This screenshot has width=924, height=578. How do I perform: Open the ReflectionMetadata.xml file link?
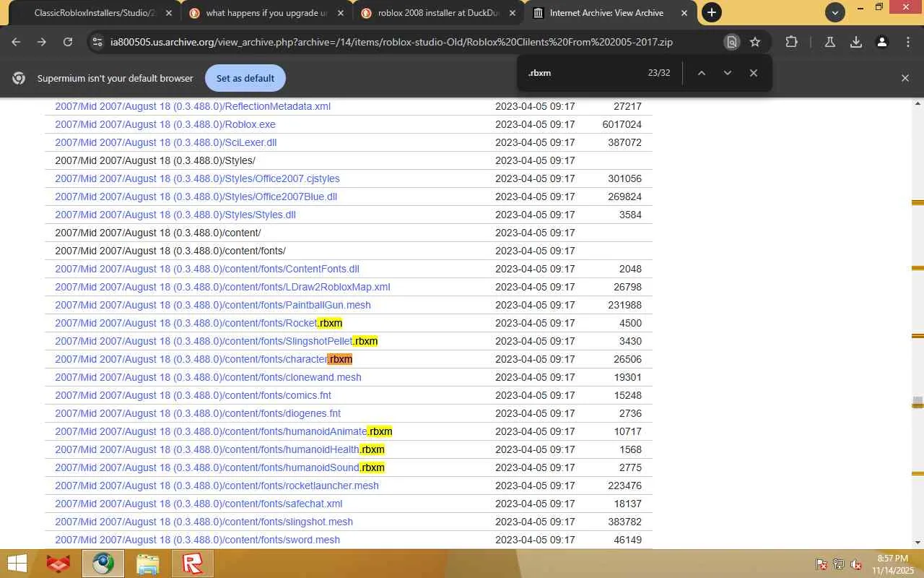click(x=193, y=106)
